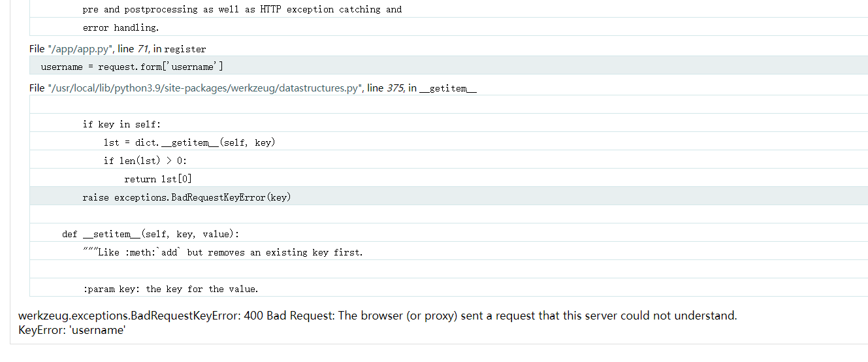Click the ":param key: the key for the value." line
868x362 pixels.
170,289
